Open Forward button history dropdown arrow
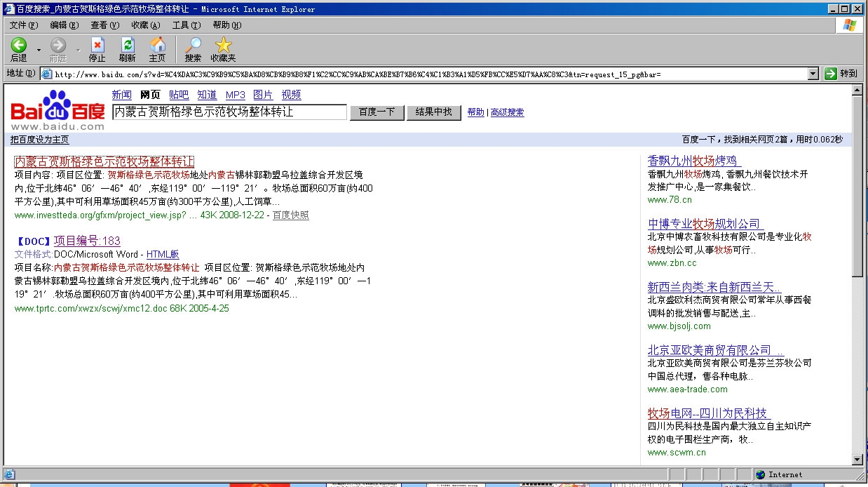The image size is (868, 487). click(x=79, y=50)
